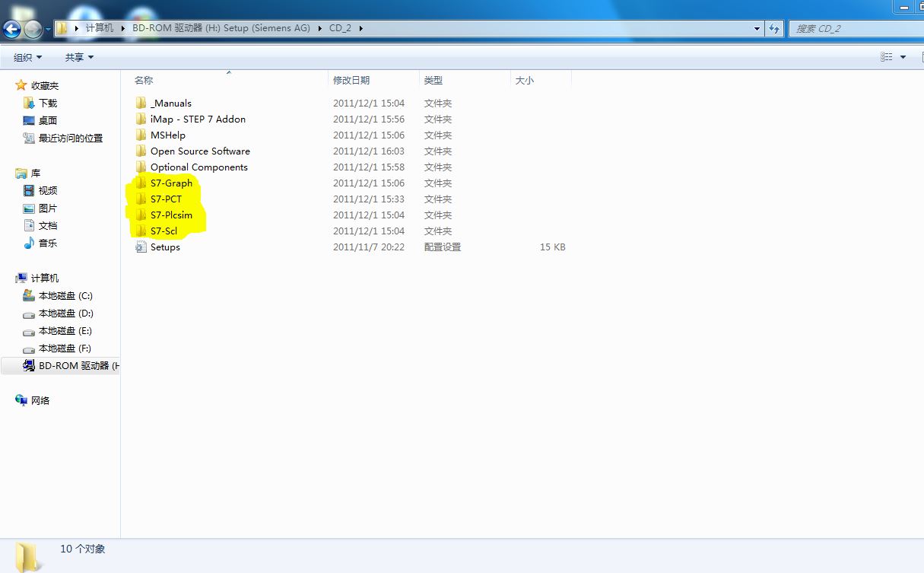Click the 文档 library icon

[x=29, y=225]
